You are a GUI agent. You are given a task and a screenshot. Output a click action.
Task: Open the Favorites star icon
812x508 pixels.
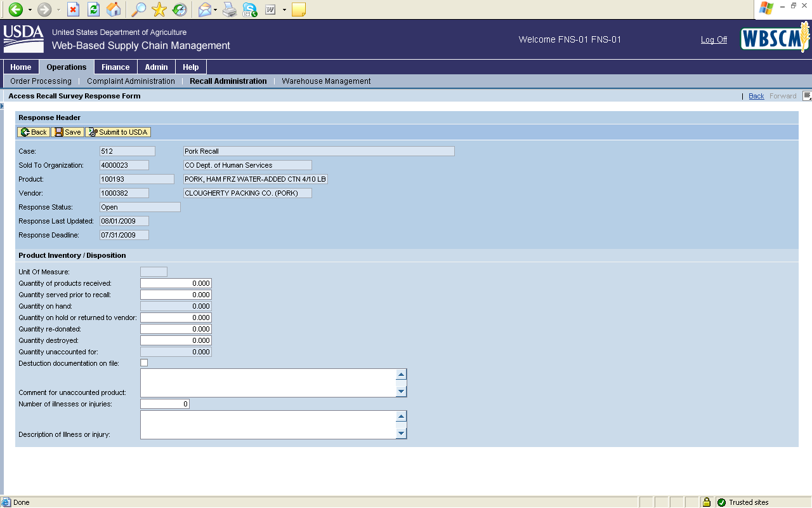tap(159, 10)
